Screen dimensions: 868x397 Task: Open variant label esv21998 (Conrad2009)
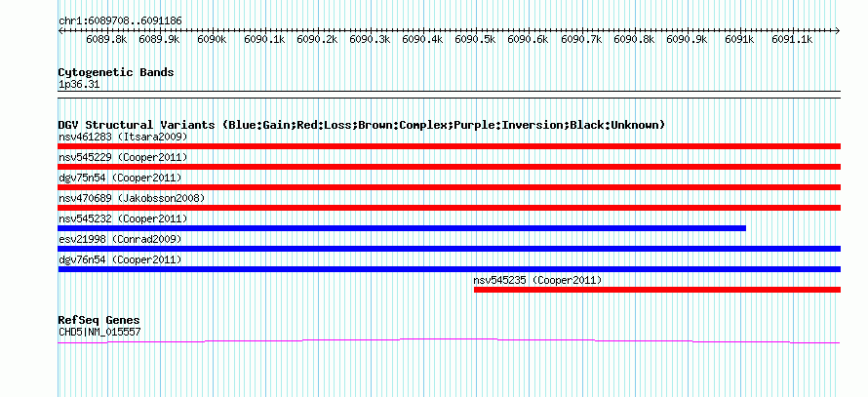click(x=120, y=239)
